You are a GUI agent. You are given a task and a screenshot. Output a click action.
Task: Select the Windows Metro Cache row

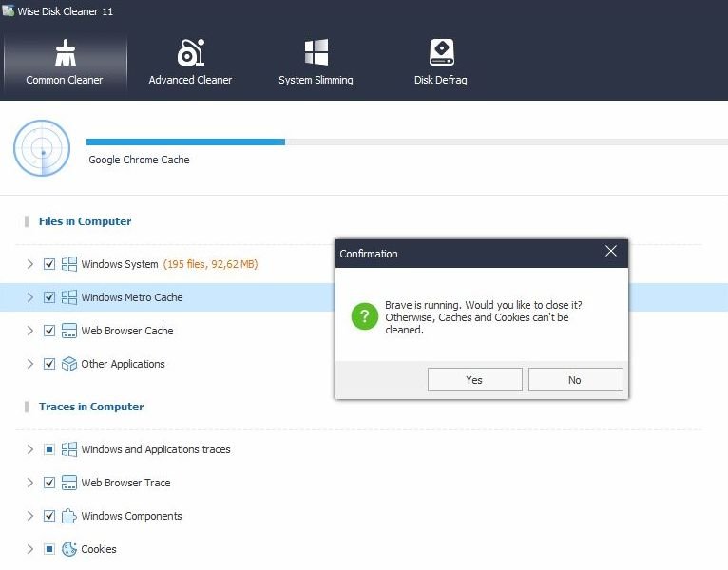tap(364, 297)
